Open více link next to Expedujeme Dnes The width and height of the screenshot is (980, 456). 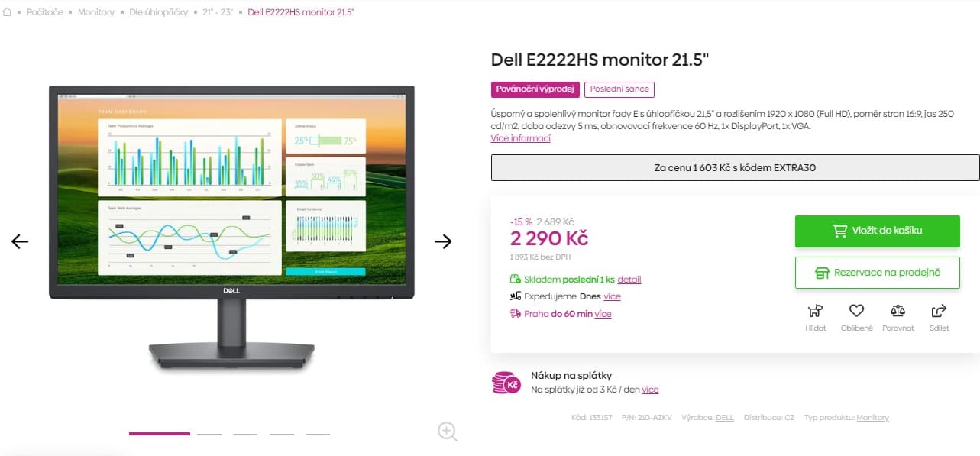coord(612,296)
